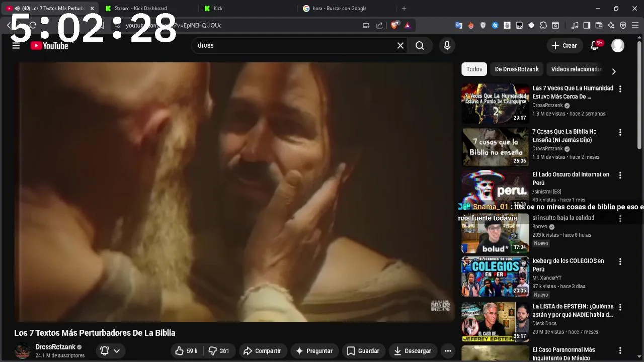Open the Mr. XanderYT channel name
The height and width of the screenshot is (362, 644).
(547, 278)
